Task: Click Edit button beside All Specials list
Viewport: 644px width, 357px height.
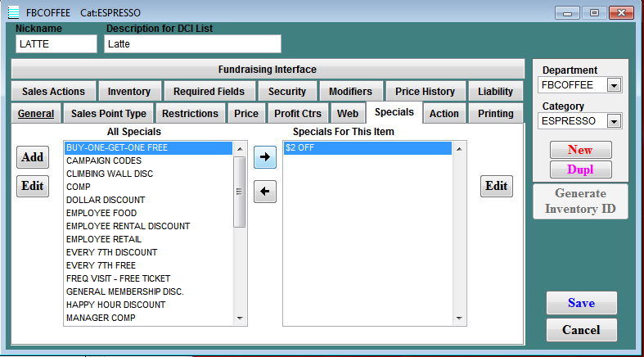Action: (x=33, y=186)
